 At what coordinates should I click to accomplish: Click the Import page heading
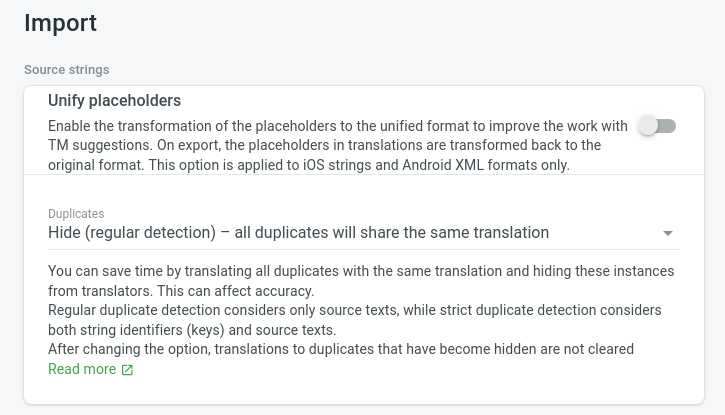60,23
